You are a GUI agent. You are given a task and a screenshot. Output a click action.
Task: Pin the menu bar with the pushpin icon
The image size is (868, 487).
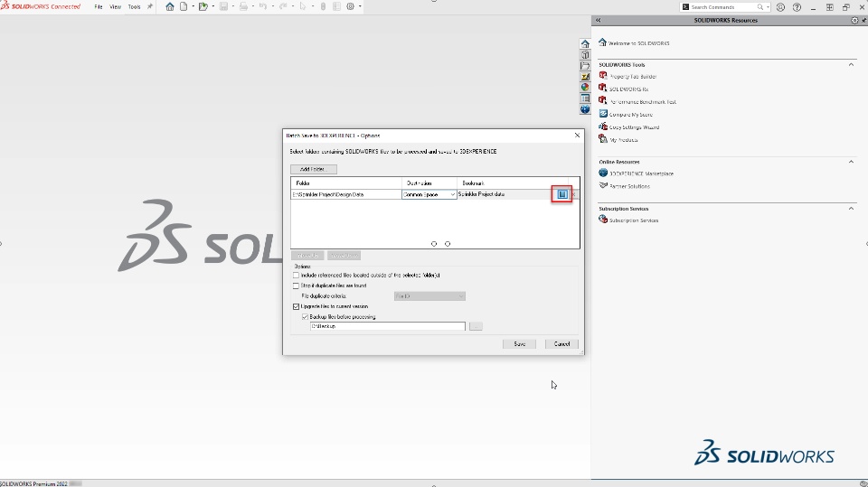pyautogui.click(x=149, y=6)
